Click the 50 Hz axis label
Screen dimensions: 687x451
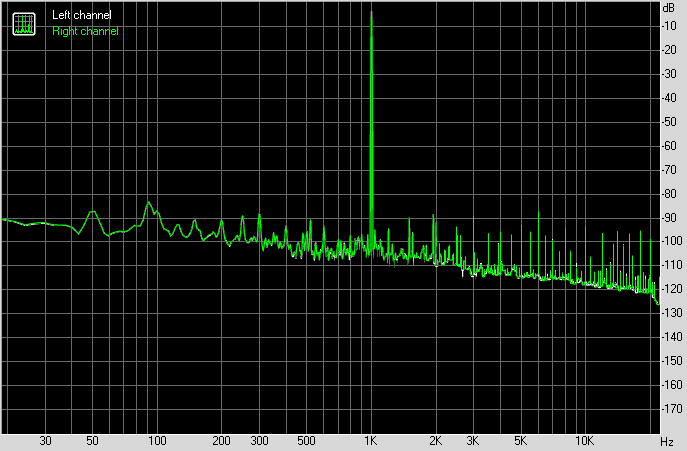point(92,441)
